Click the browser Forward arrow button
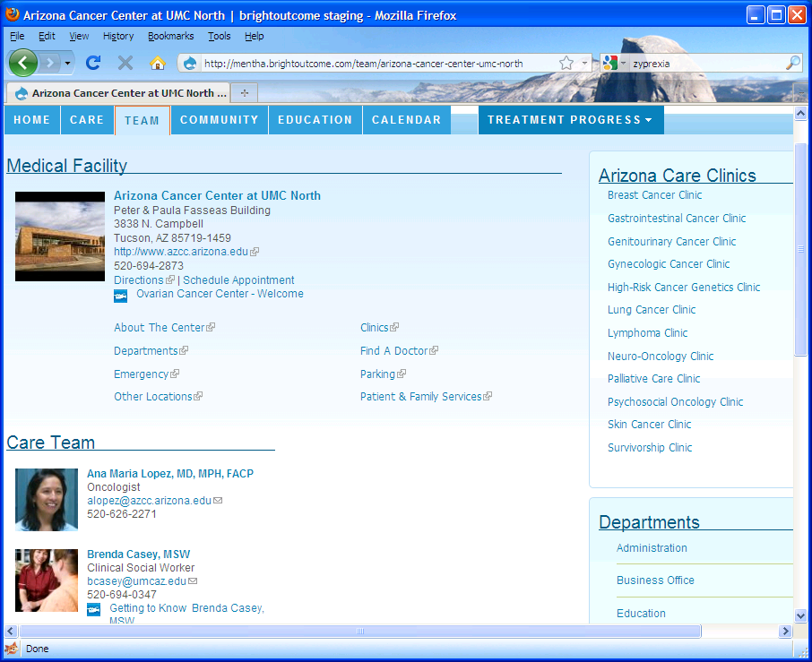This screenshot has height=662, width=812. (x=50, y=63)
